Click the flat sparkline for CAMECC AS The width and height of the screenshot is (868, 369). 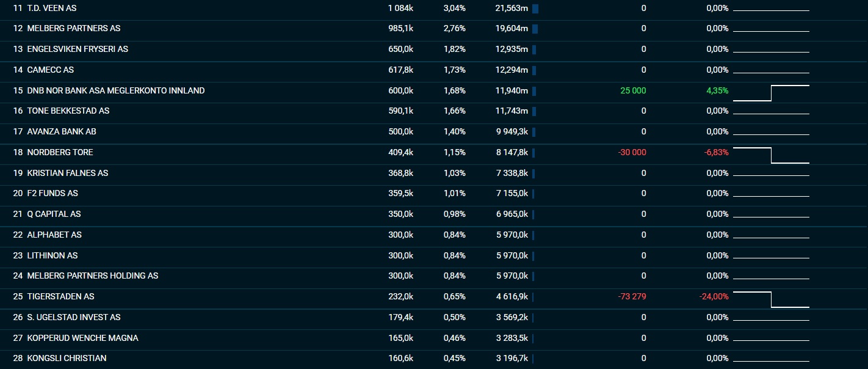click(771, 72)
